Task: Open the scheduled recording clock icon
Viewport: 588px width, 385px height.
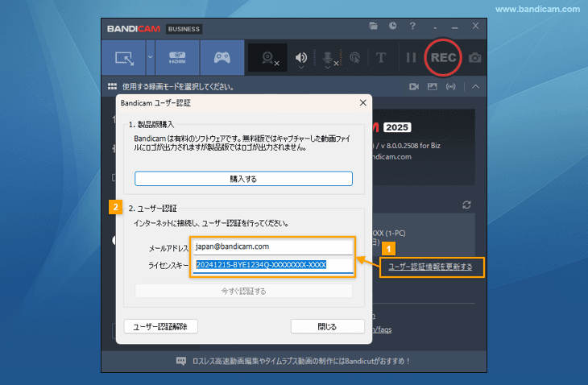Action: pyautogui.click(x=392, y=26)
